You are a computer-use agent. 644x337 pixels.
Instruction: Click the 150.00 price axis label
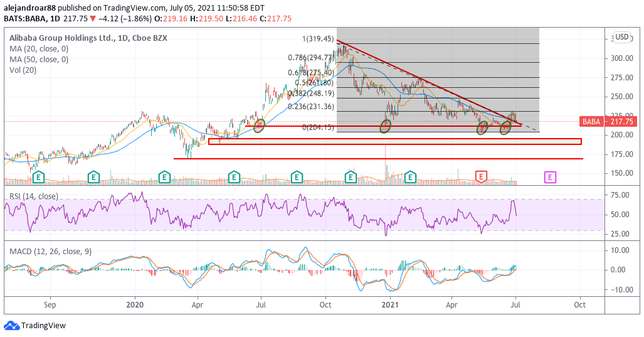621,173
